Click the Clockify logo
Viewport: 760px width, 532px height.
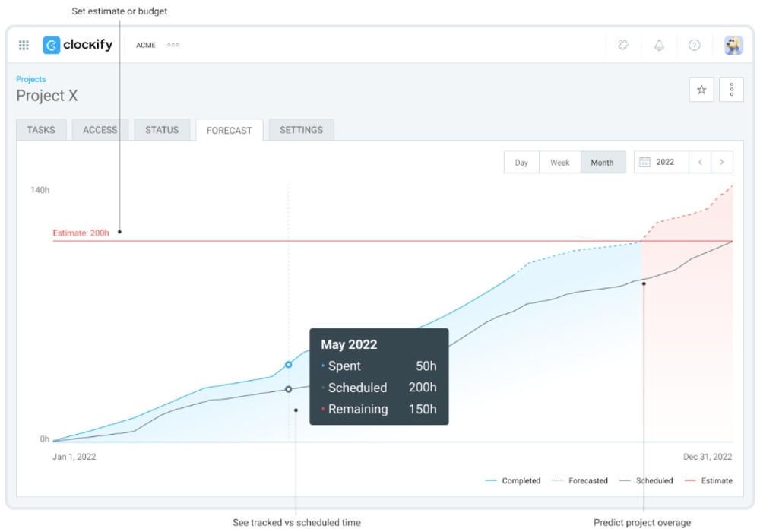coord(78,45)
